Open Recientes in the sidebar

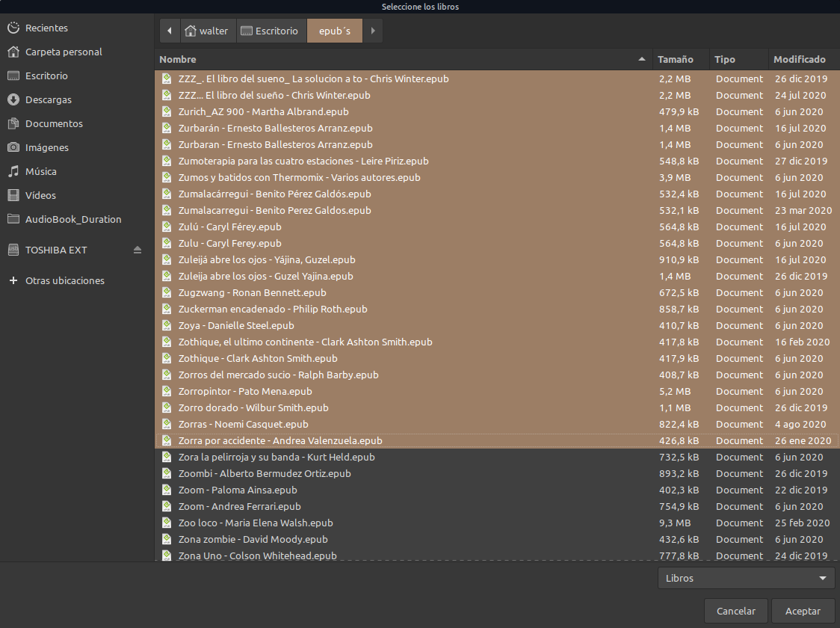(x=46, y=28)
